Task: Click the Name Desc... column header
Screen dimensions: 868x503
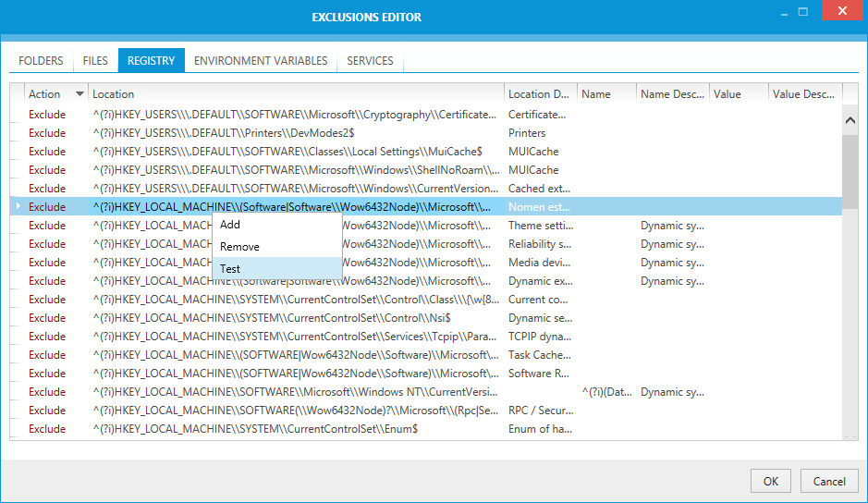Action: [672, 94]
